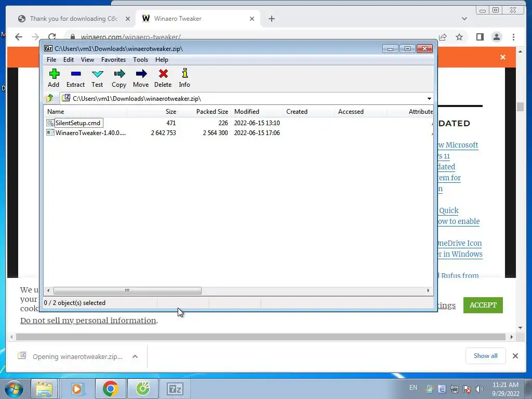
Task: Bookmark this page with the star
Action: 459,37
